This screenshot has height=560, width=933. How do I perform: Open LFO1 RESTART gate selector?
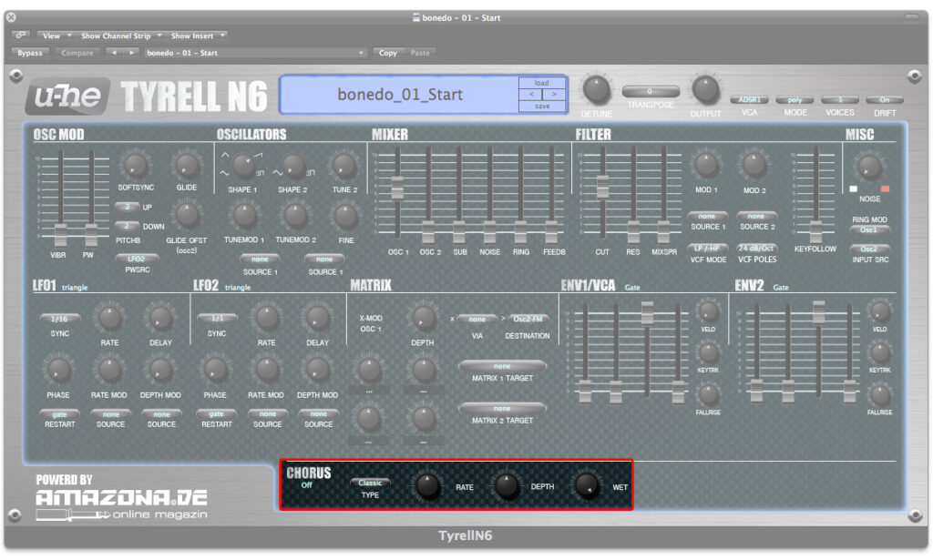click(59, 413)
